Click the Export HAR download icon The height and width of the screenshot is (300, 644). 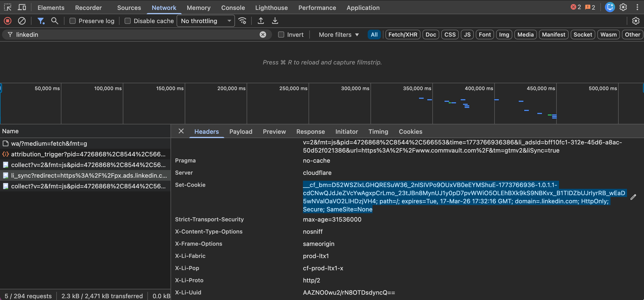pyautogui.click(x=275, y=21)
